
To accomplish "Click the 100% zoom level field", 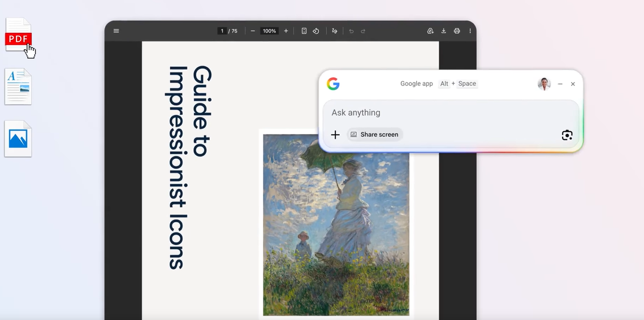I will 270,31.
